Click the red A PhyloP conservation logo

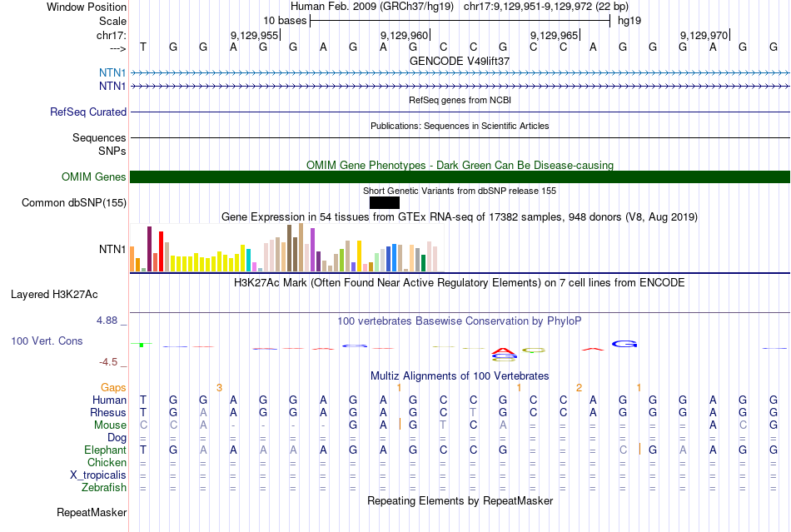tap(503, 351)
